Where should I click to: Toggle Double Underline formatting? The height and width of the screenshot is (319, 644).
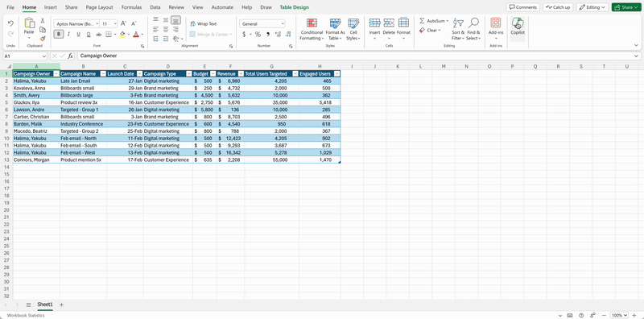pyautogui.click(x=89, y=34)
